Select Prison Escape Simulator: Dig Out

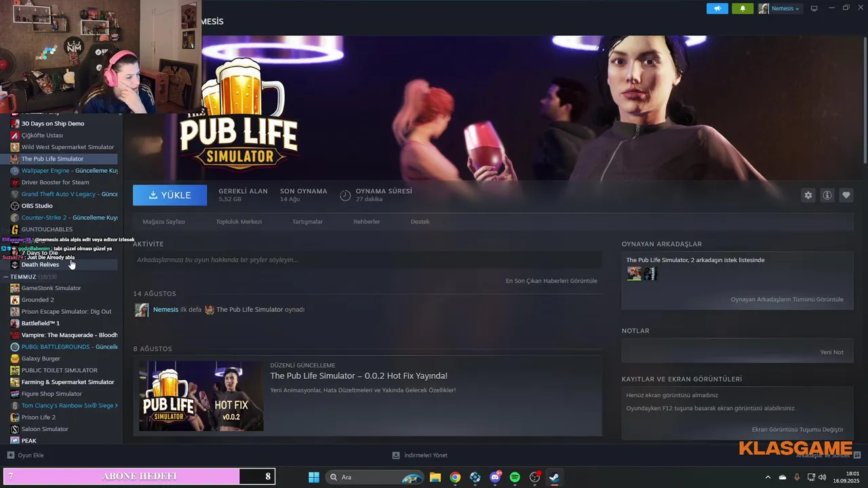(66, 312)
